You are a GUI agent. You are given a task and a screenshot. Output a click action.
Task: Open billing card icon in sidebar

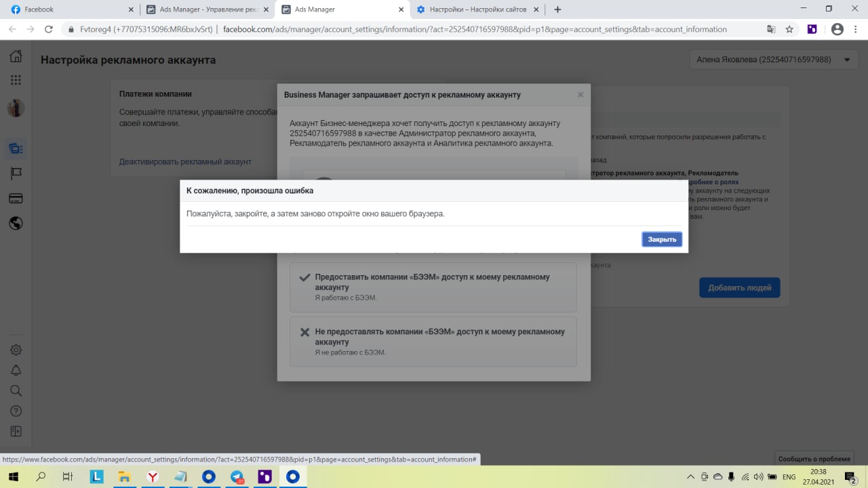click(x=16, y=199)
